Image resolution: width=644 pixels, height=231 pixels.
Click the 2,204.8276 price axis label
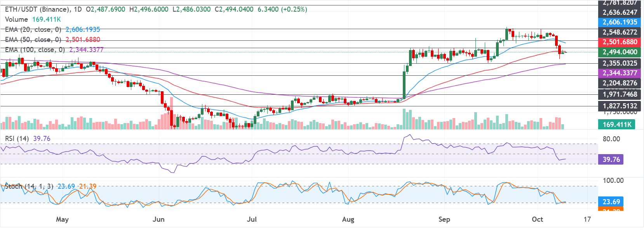620,83
